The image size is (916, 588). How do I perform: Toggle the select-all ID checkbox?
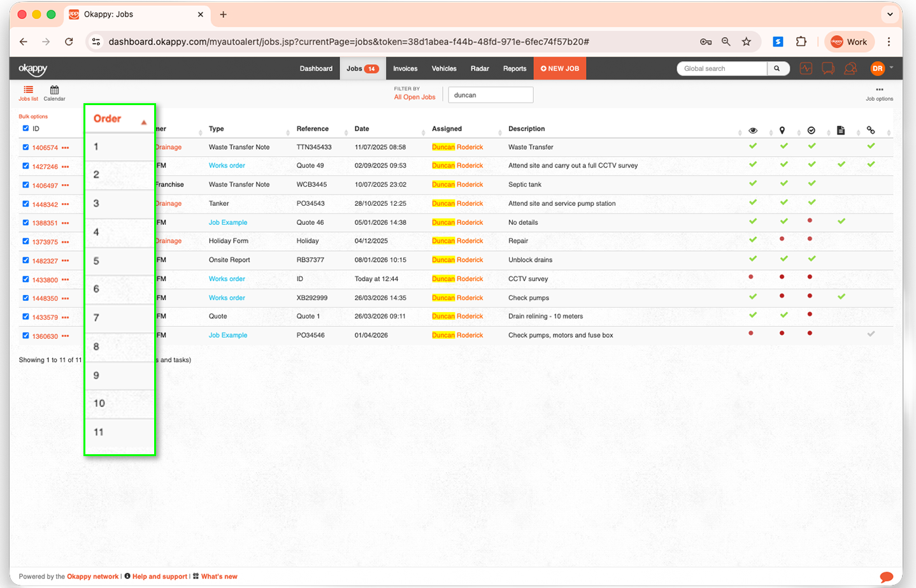25,129
